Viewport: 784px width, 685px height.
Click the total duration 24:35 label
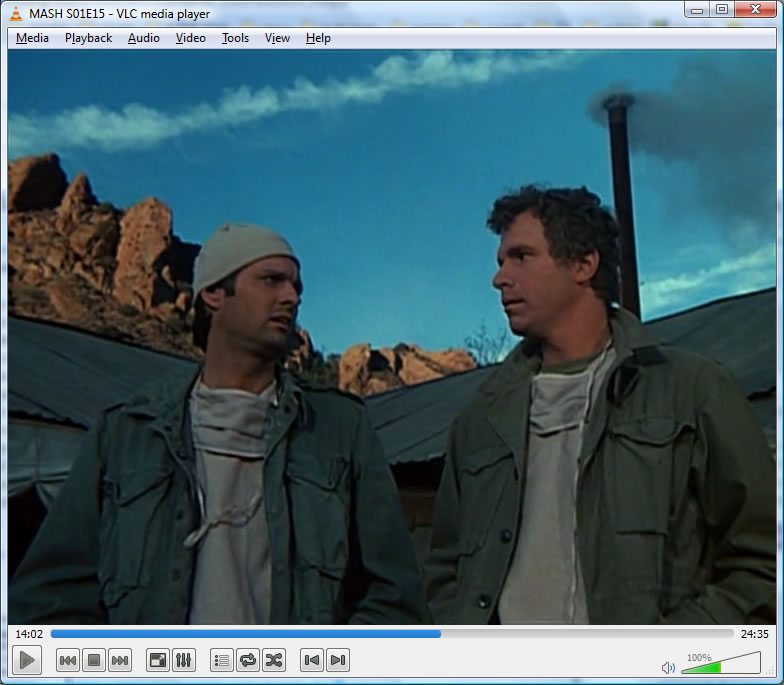pos(754,634)
